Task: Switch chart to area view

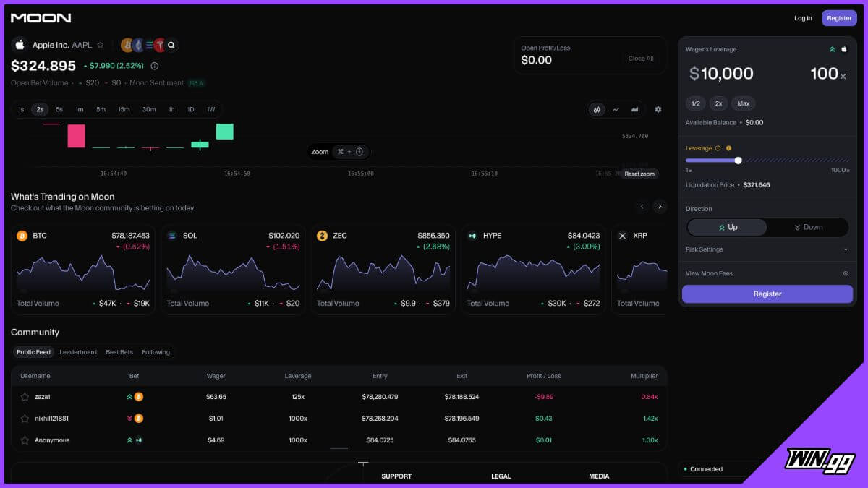Action: click(634, 109)
